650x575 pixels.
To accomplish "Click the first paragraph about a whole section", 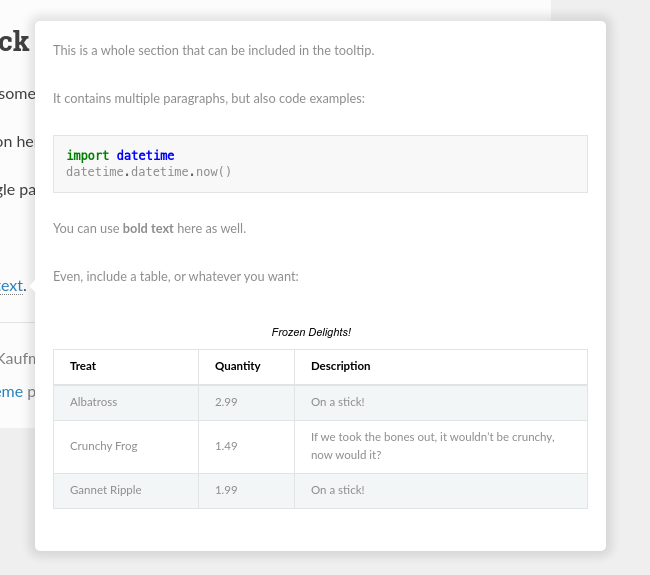I will coord(213,50).
